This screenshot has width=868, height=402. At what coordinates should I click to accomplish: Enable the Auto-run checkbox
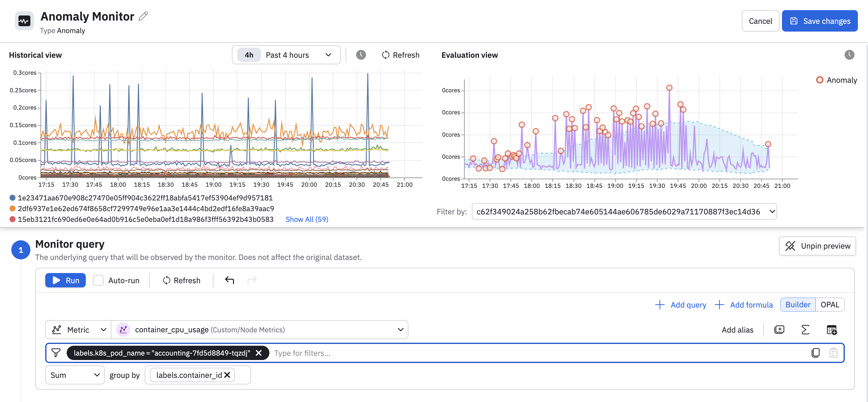coord(98,280)
